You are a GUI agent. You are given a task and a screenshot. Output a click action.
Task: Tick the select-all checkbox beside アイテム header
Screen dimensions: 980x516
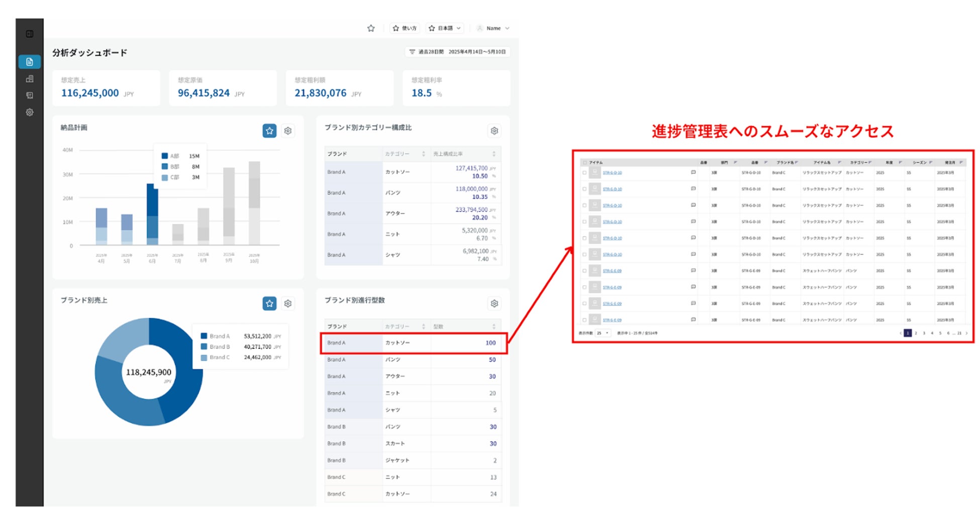[584, 162]
